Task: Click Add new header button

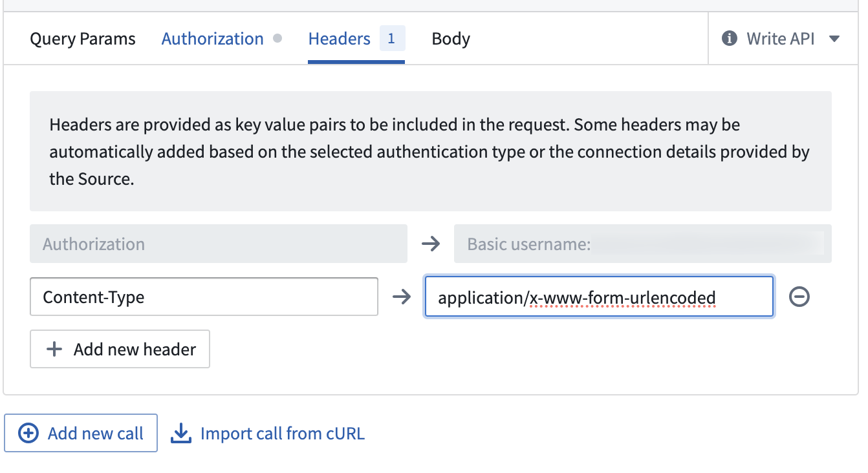Action: (x=120, y=349)
